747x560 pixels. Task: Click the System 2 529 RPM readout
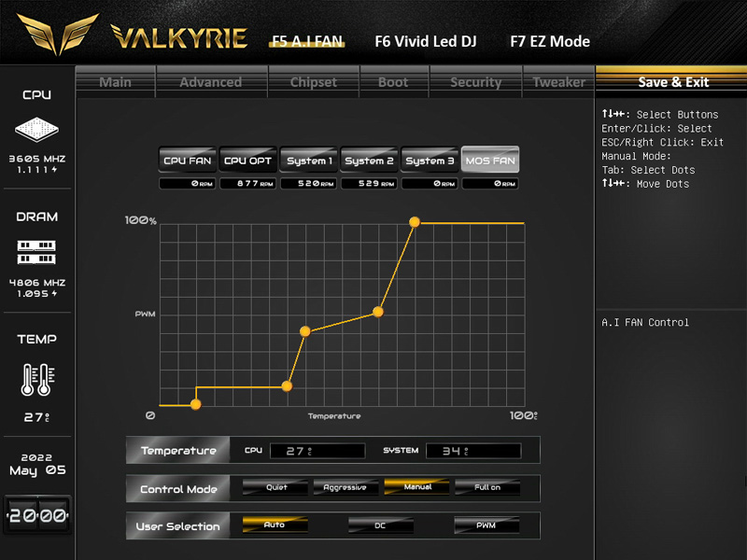(369, 183)
